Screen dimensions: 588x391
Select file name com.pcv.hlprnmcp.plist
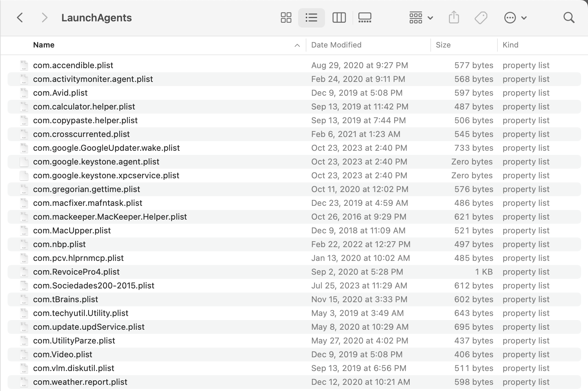[78, 258]
